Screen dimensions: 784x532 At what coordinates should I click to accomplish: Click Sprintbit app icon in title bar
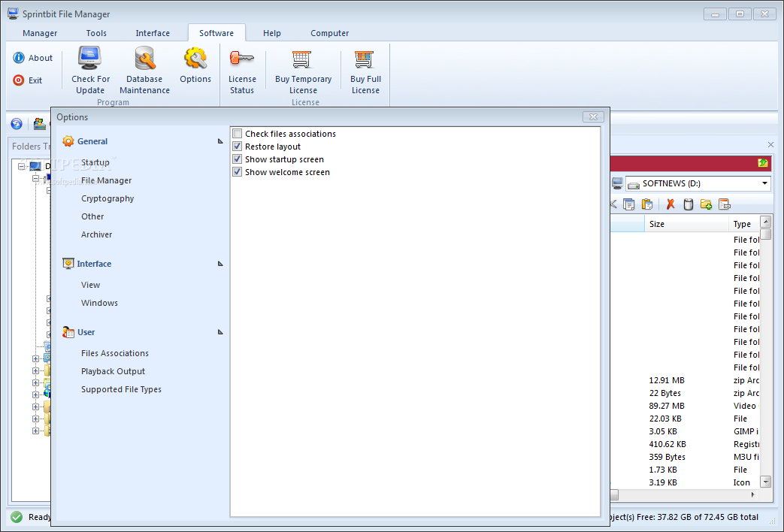coord(13,14)
